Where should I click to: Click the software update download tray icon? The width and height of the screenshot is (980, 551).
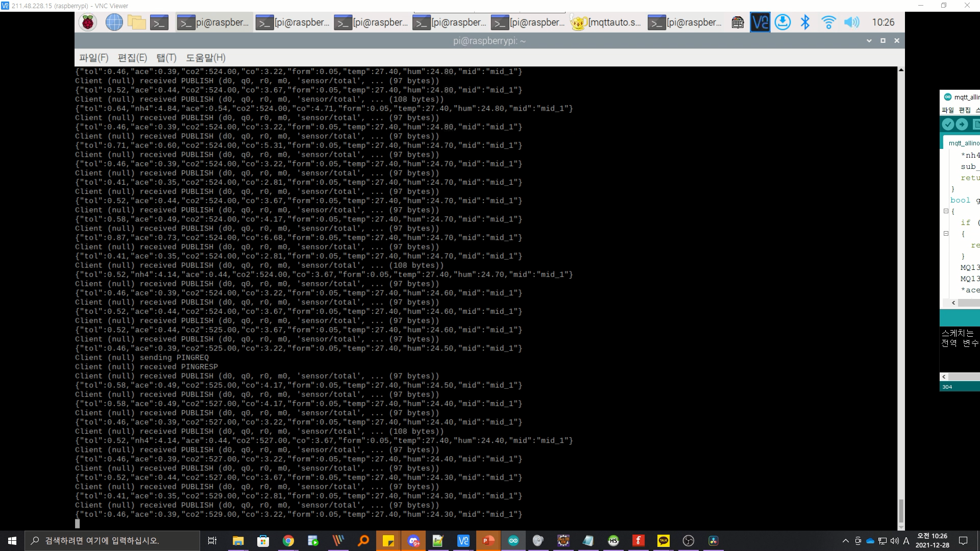[782, 22]
